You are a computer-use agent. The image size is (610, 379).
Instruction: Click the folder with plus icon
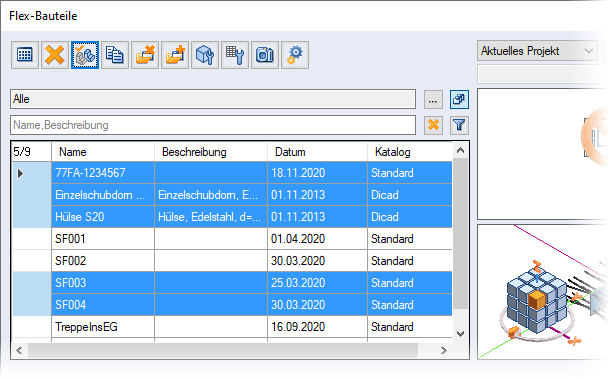point(175,55)
